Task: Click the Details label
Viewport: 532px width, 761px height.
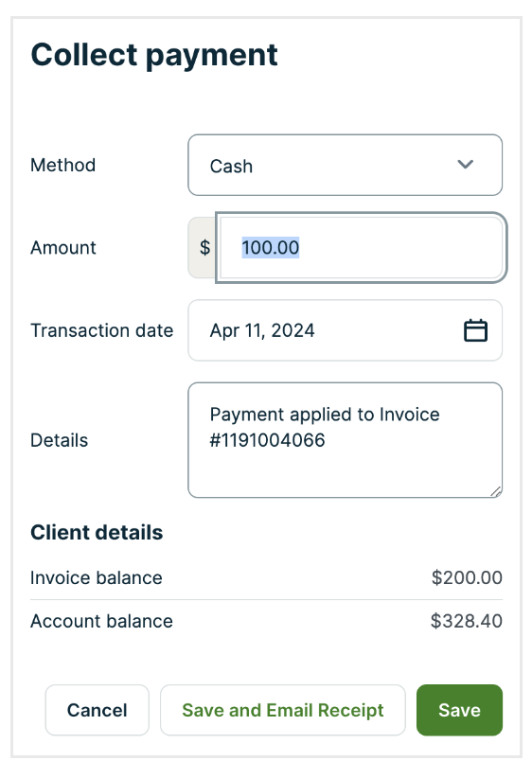Action: point(60,440)
